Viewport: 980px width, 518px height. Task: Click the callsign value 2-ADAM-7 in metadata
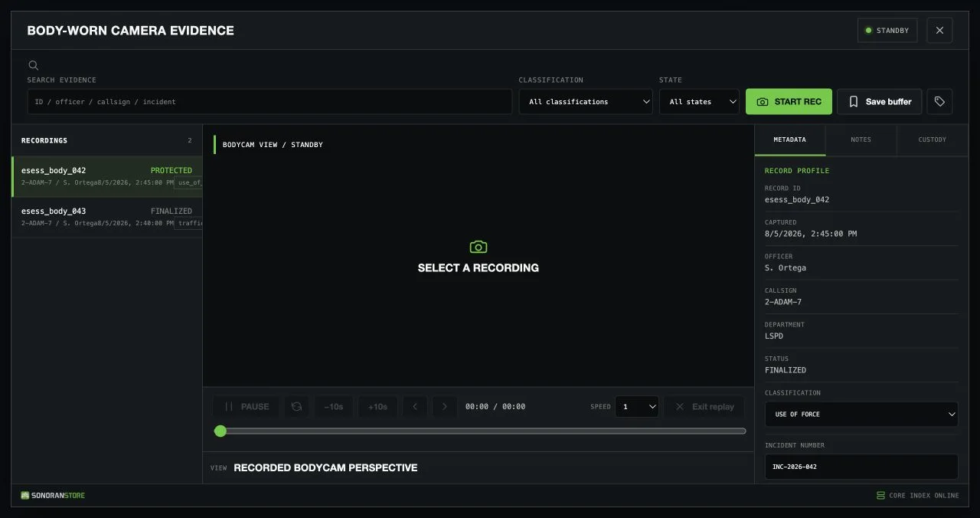pyautogui.click(x=783, y=302)
